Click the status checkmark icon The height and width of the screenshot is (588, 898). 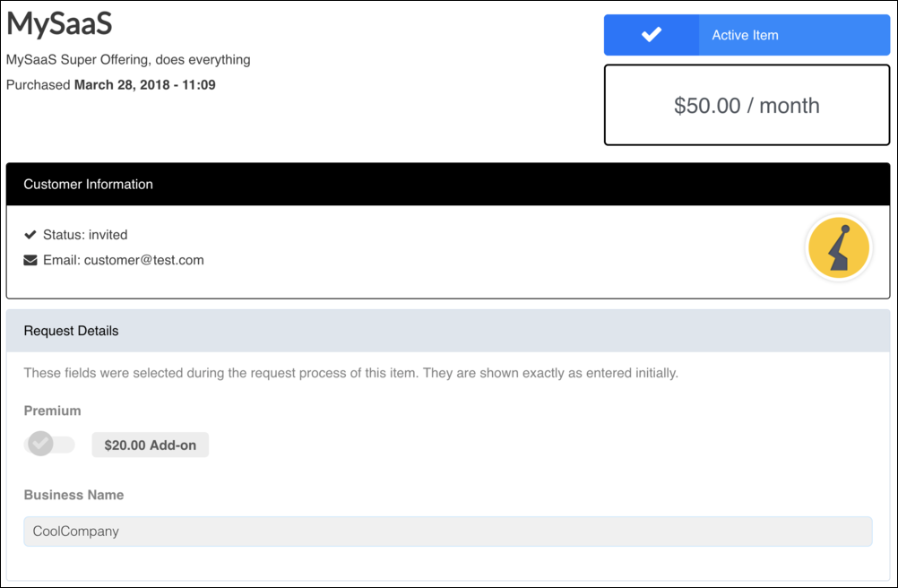coord(30,235)
